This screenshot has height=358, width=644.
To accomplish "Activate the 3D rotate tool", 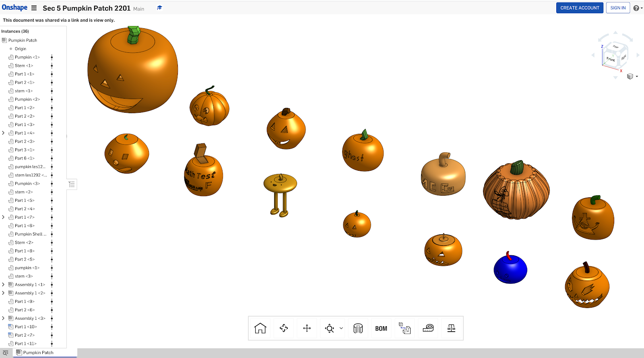I will coord(284,329).
